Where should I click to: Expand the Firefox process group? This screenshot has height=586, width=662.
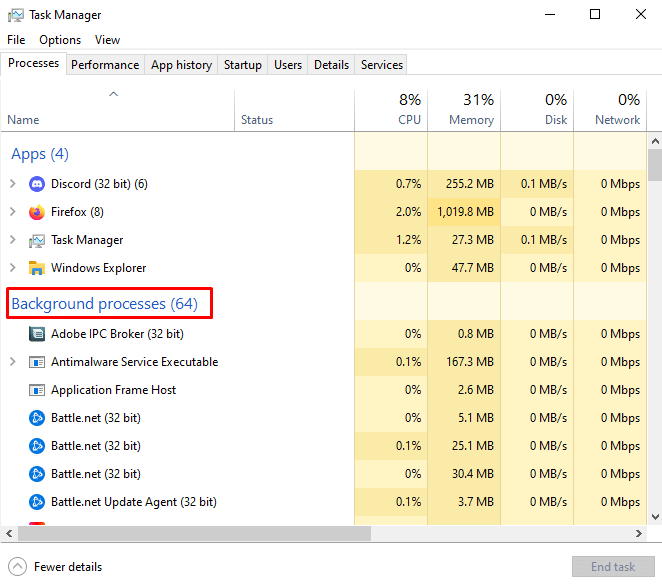(12, 212)
